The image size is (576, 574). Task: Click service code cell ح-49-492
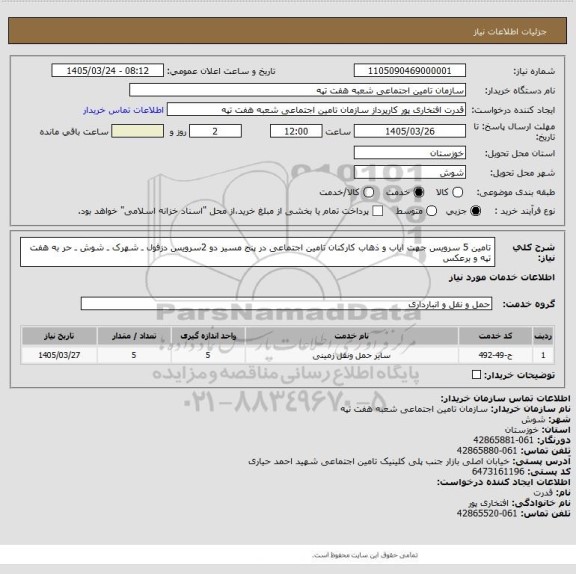coord(495,355)
